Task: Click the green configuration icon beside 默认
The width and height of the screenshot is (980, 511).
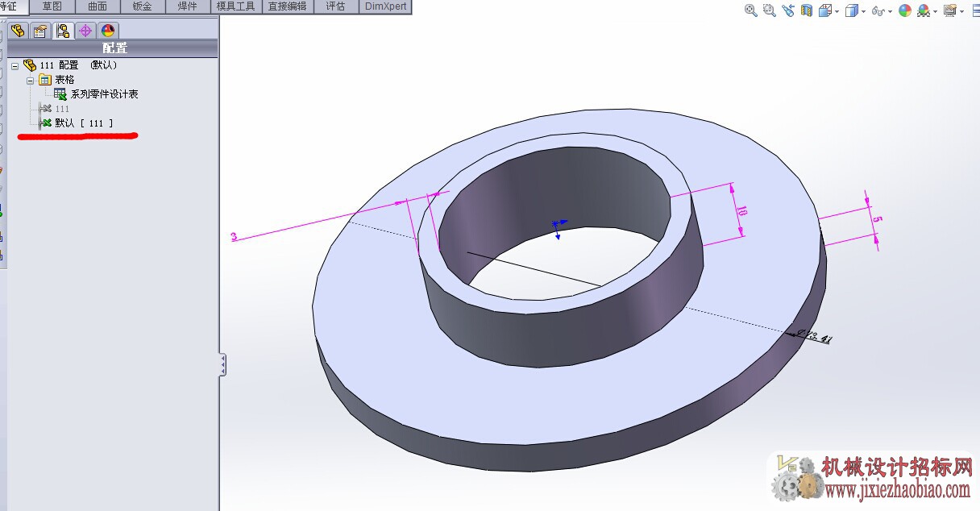Action: pos(46,123)
